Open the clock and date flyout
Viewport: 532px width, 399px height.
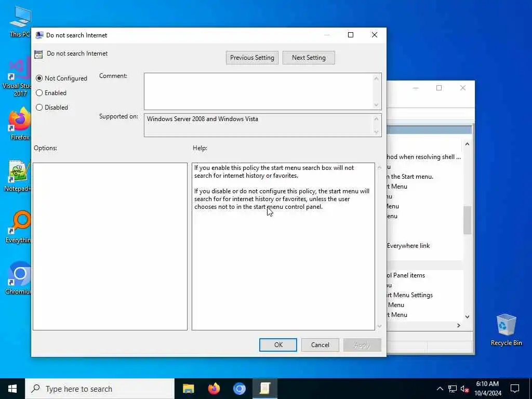pos(487,389)
